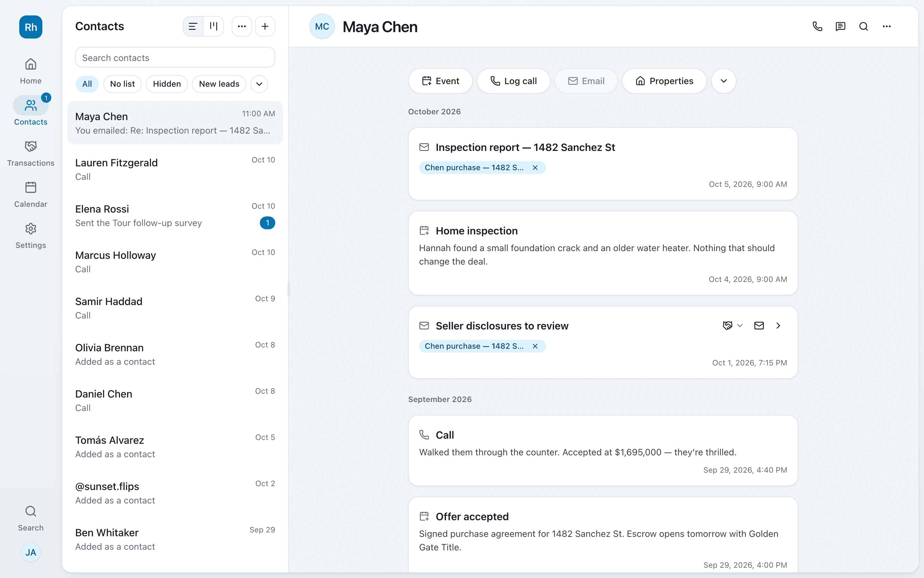The height and width of the screenshot is (578, 924).
Task: Open message icon in contact header
Action: click(x=840, y=26)
